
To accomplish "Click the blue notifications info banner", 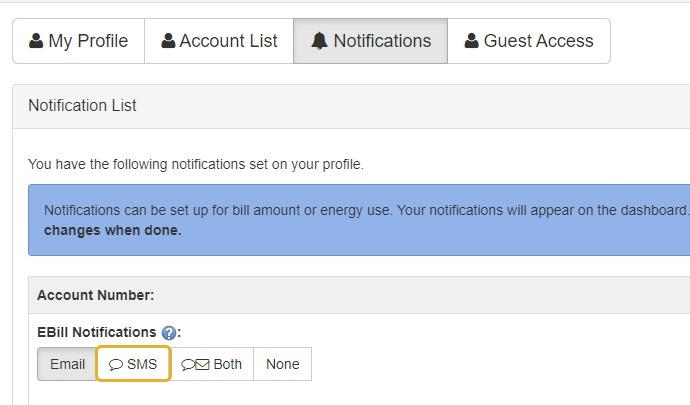I will tap(359, 220).
